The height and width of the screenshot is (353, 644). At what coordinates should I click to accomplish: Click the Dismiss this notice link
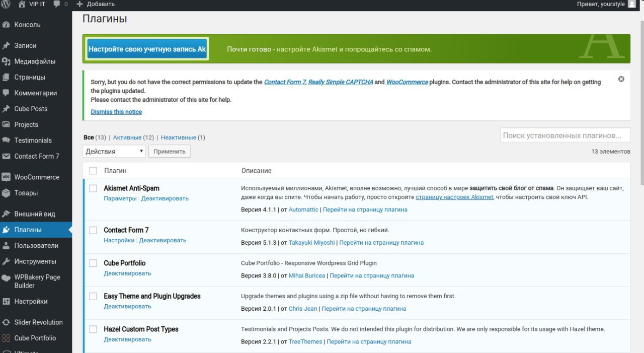[x=116, y=112]
